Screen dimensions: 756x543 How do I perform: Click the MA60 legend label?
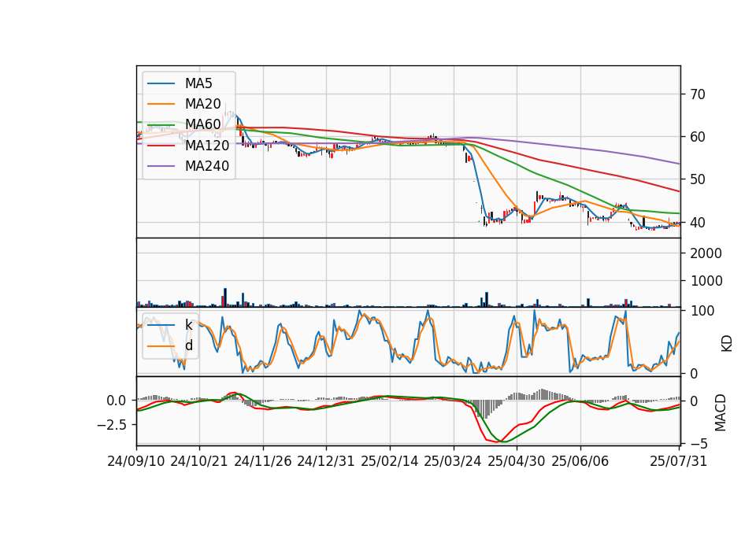[x=203, y=125]
